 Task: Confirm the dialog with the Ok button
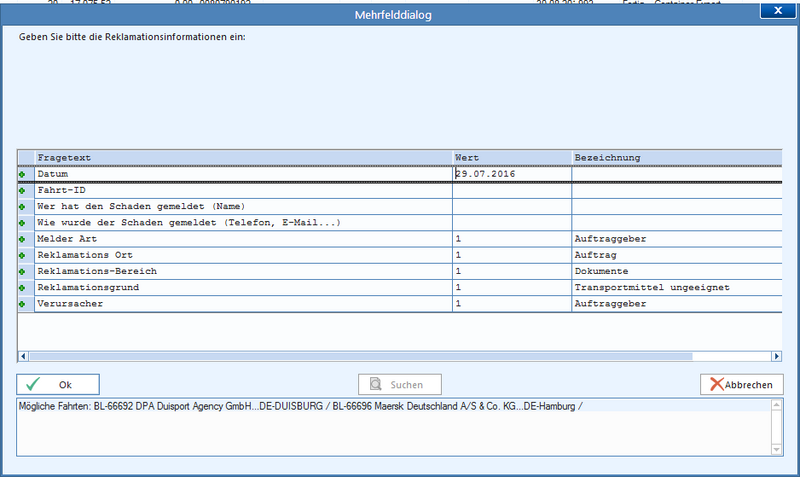[x=58, y=385]
